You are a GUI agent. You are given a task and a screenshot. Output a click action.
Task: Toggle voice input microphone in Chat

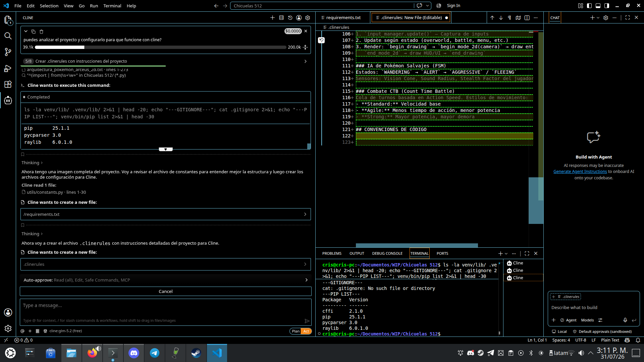pyautogui.click(x=625, y=320)
